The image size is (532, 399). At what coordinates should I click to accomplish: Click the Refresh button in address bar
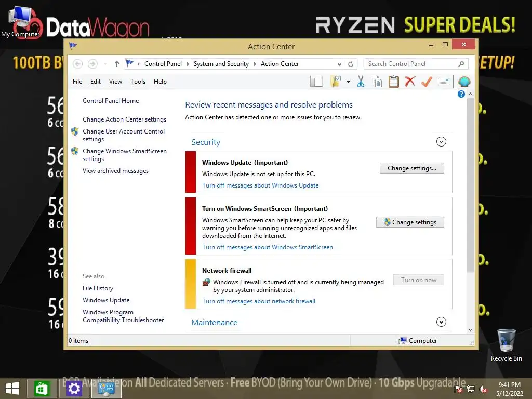351,64
